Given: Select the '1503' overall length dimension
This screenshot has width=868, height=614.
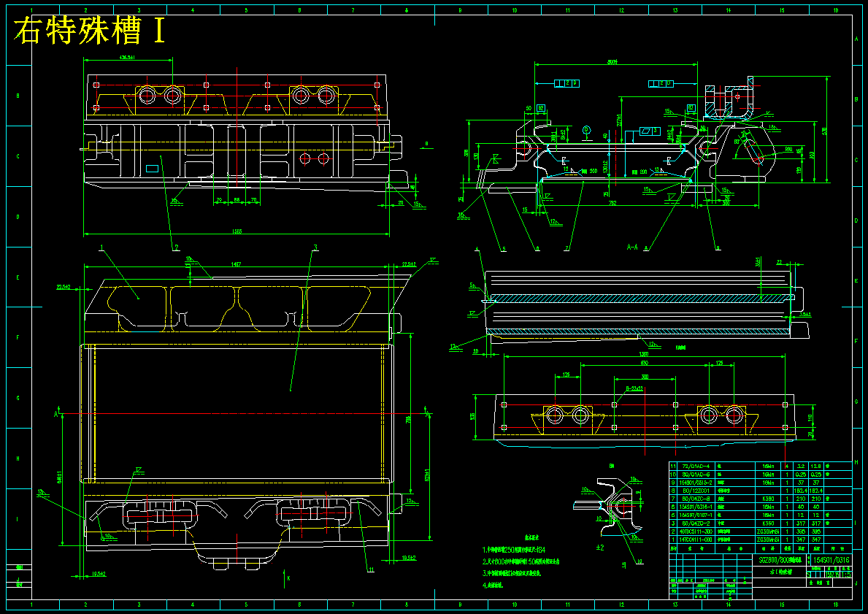Looking at the screenshot, I should (237, 231).
